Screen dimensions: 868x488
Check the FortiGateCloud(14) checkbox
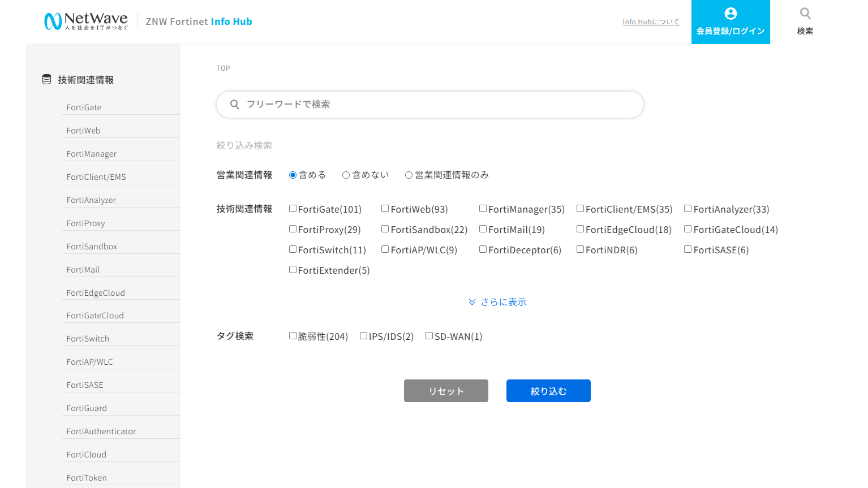[x=687, y=229]
